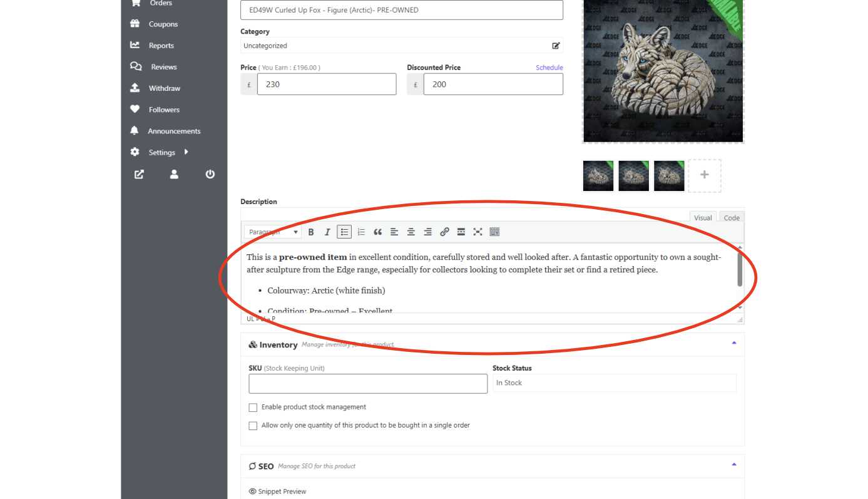Image resolution: width=868 pixels, height=499 pixels.
Task: Open fullscreen editor mode icon
Action: point(477,232)
